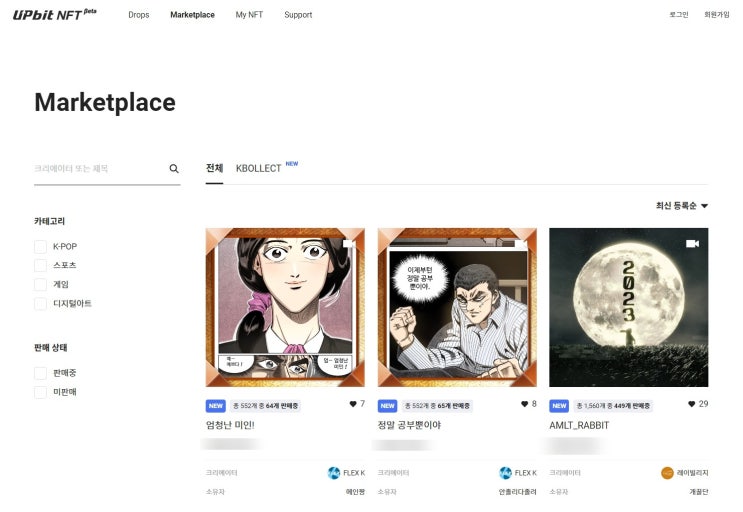Open the 최신 등록순 sort dropdown
This screenshot has height=512, width=743.
[x=682, y=206]
